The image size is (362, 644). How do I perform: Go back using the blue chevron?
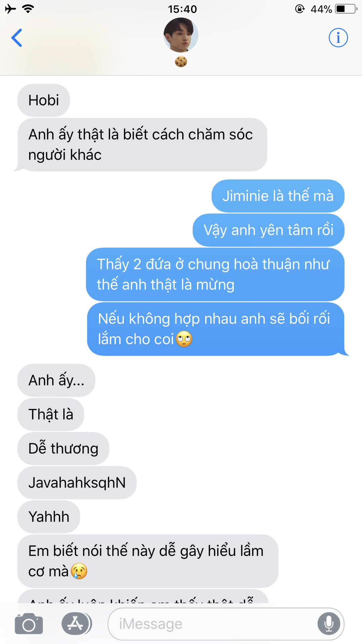[x=17, y=38]
